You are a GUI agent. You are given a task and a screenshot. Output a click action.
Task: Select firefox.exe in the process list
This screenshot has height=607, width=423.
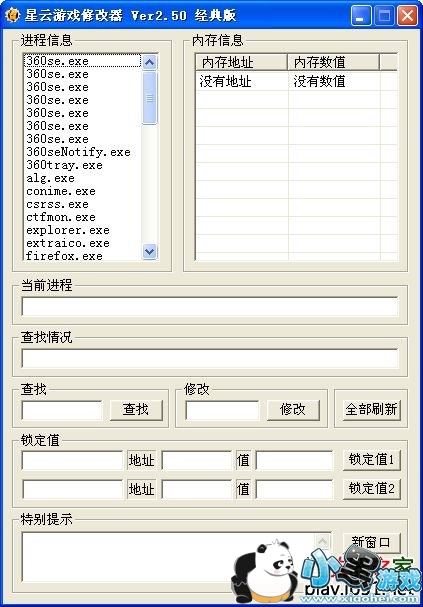click(x=64, y=256)
